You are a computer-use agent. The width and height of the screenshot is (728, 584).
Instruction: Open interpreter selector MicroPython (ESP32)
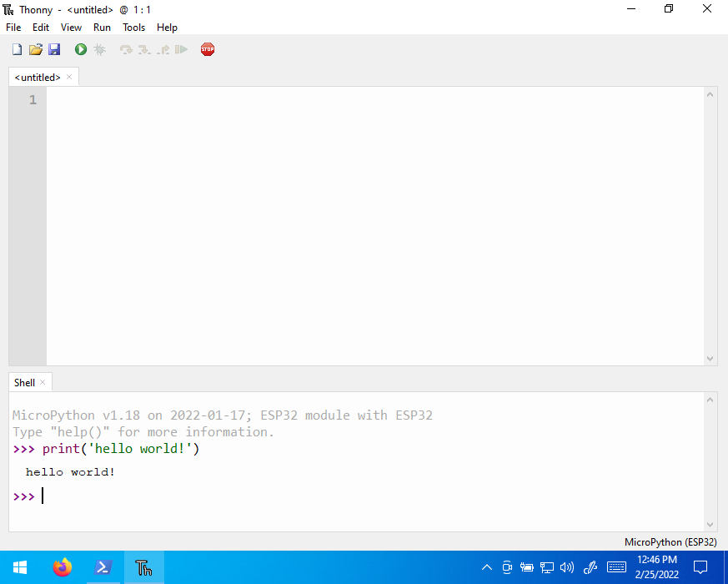tap(670, 542)
